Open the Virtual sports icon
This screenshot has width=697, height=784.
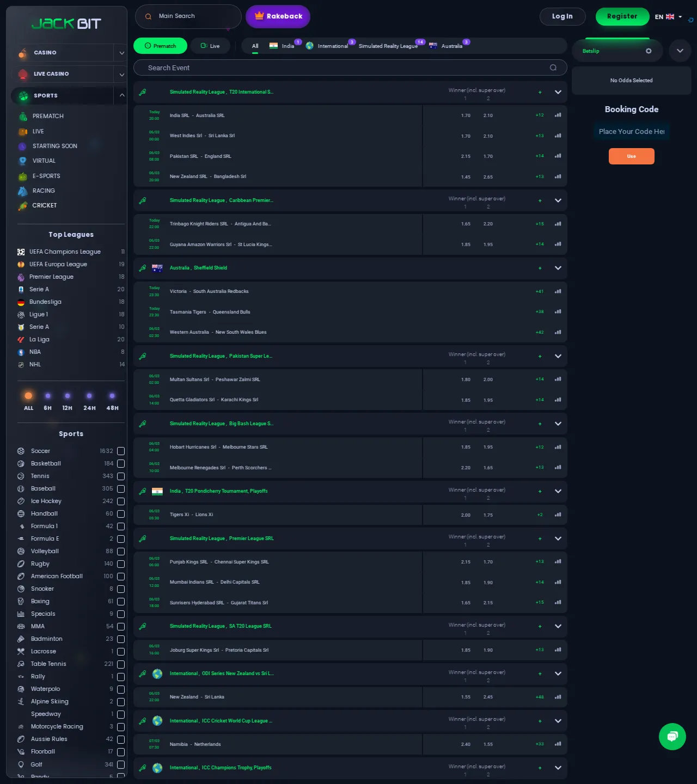coord(22,161)
